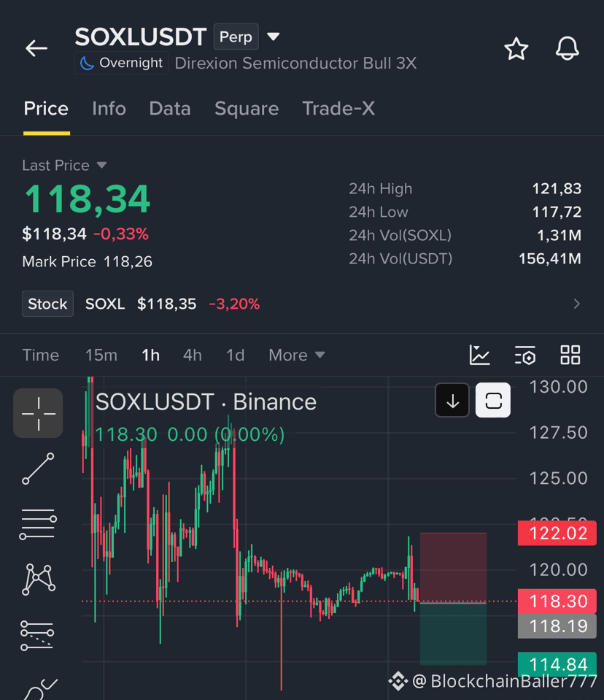
Task: Select the trend line drawing tool
Action: pyautogui.click(x=39, y=469)
